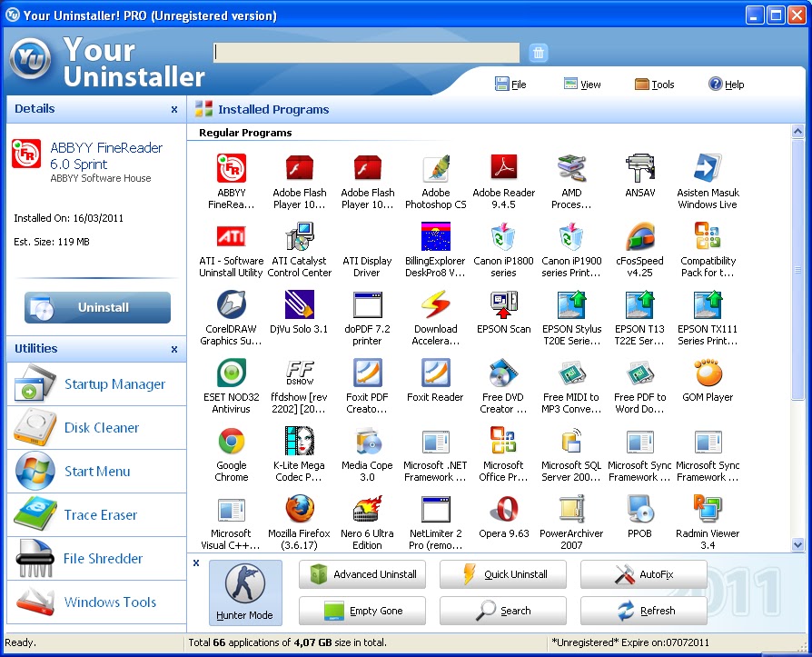Open Trace Eraser utility

pyautogui.click(x=97, y=514)
